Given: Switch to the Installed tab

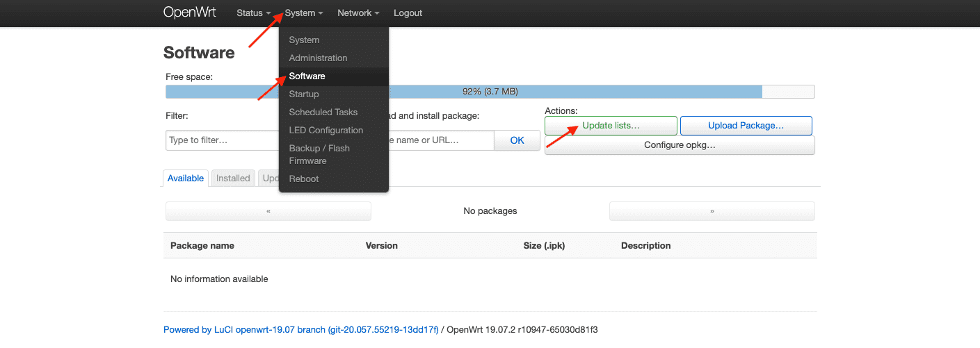Looking at the screenshot, I should pos(233,179).
